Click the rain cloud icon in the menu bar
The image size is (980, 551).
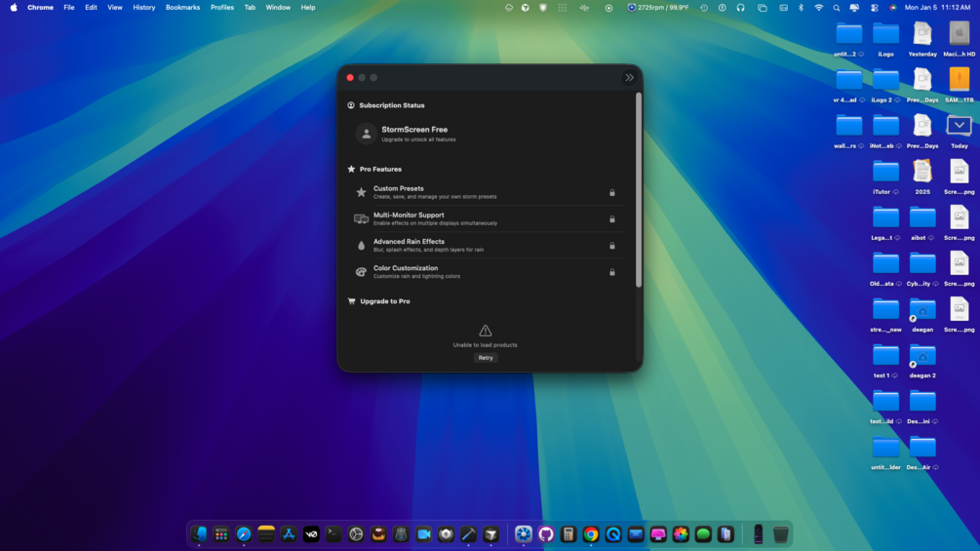click(508, 8)
